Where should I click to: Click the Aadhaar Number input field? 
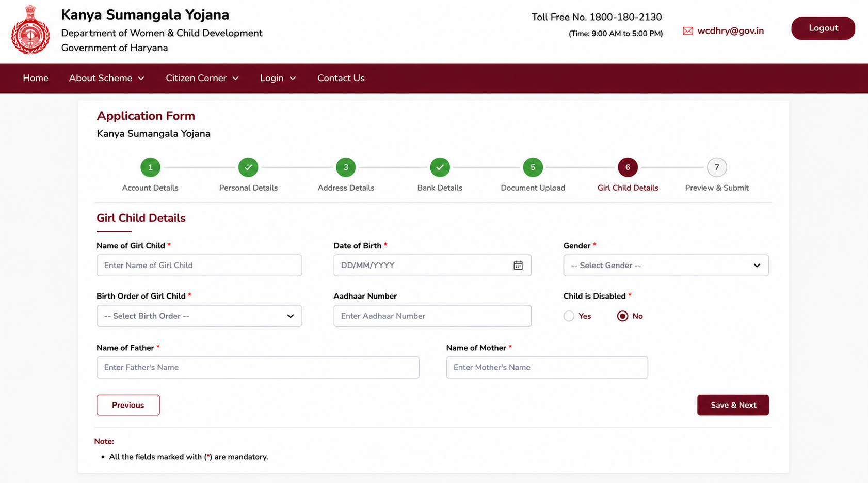tap(432, 316)
